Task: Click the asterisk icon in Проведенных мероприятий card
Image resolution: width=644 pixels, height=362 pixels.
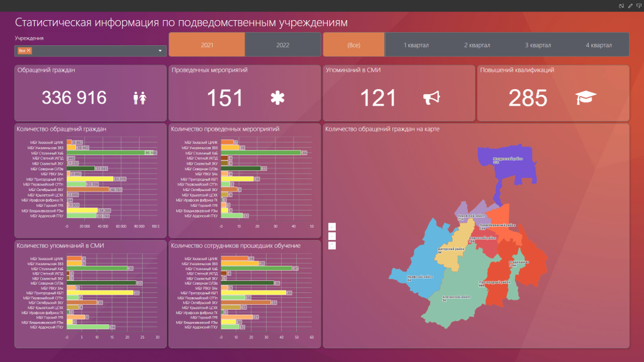Action: point(277,97)
